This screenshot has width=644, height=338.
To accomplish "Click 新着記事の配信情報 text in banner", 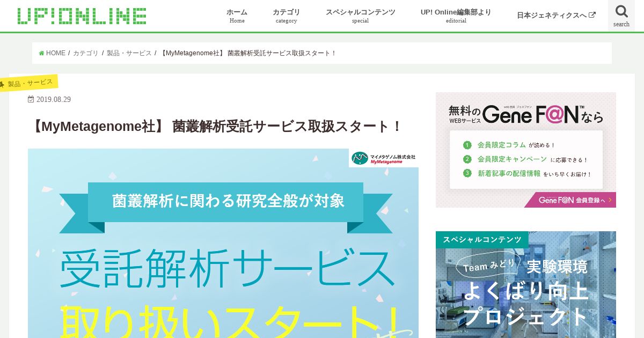I will pyautogui.click(x=509, y=173).
